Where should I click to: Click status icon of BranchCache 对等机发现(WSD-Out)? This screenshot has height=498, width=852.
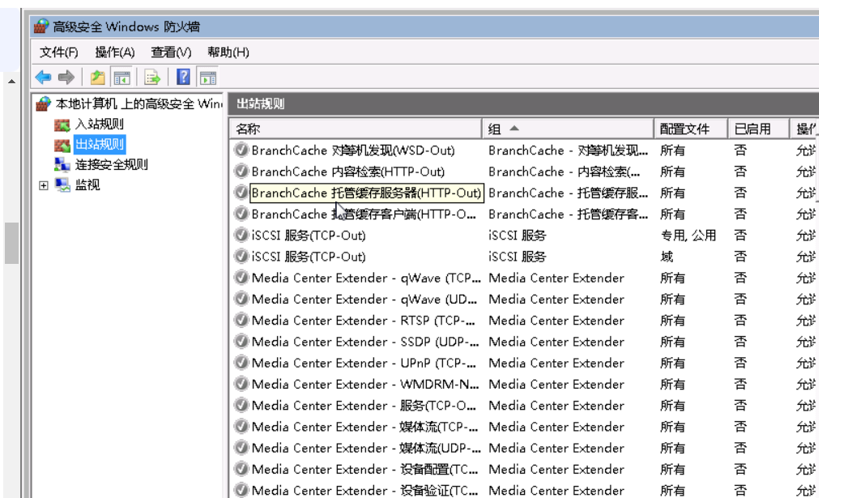[x=241, y=150]
